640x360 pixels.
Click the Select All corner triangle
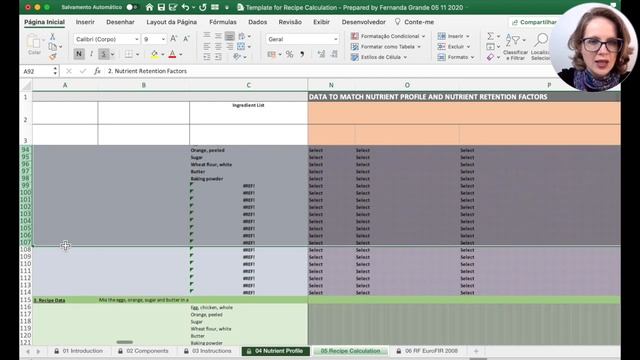[x=27, y=85]
